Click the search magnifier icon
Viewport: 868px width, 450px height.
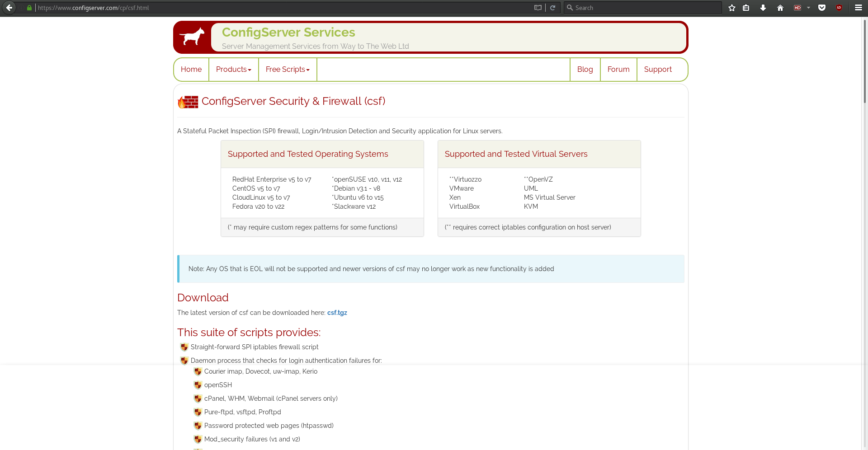click(x=570, y=8)
